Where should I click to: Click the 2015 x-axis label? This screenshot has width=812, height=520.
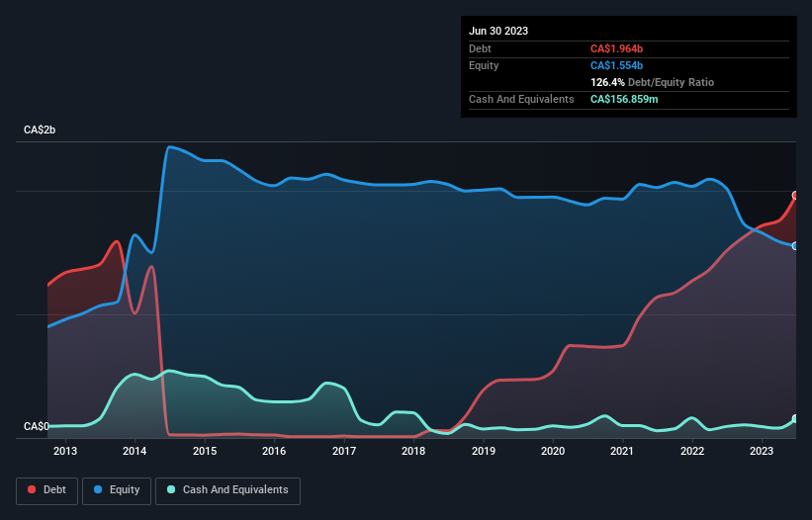[205, 451]
